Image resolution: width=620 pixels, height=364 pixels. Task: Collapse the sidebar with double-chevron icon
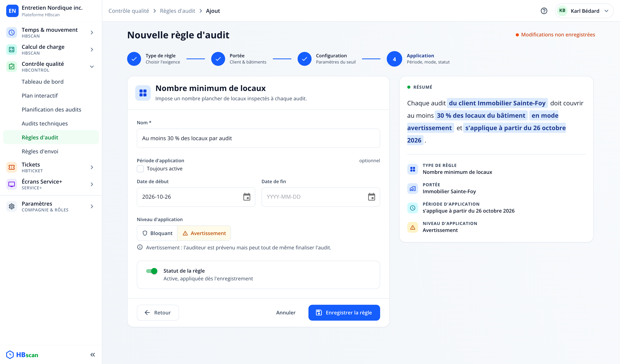[92, 355]
